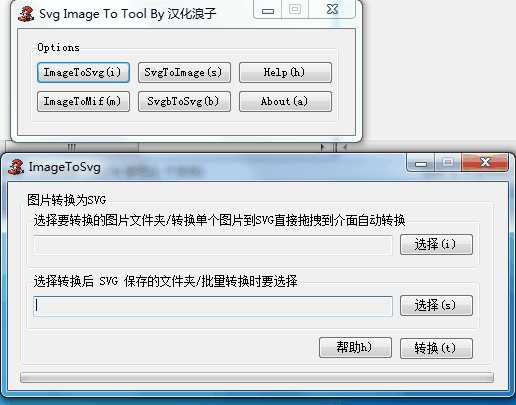Image resolution: width=516 pixels, height=405 pixels.
Task: Focus the source image folder path field
Action: [213, 245]
